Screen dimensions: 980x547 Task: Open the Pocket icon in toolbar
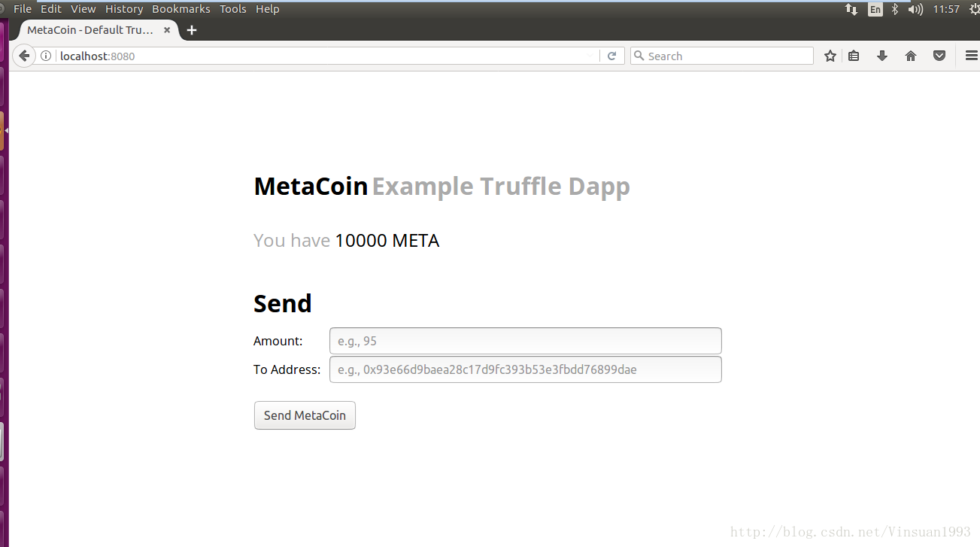(939, 56)
